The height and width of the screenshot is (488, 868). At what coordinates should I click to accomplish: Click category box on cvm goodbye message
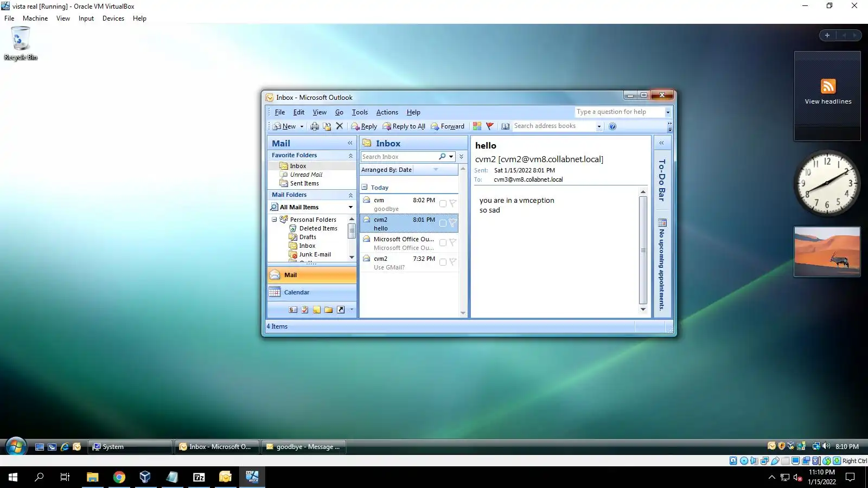click(x=443, y=204)
